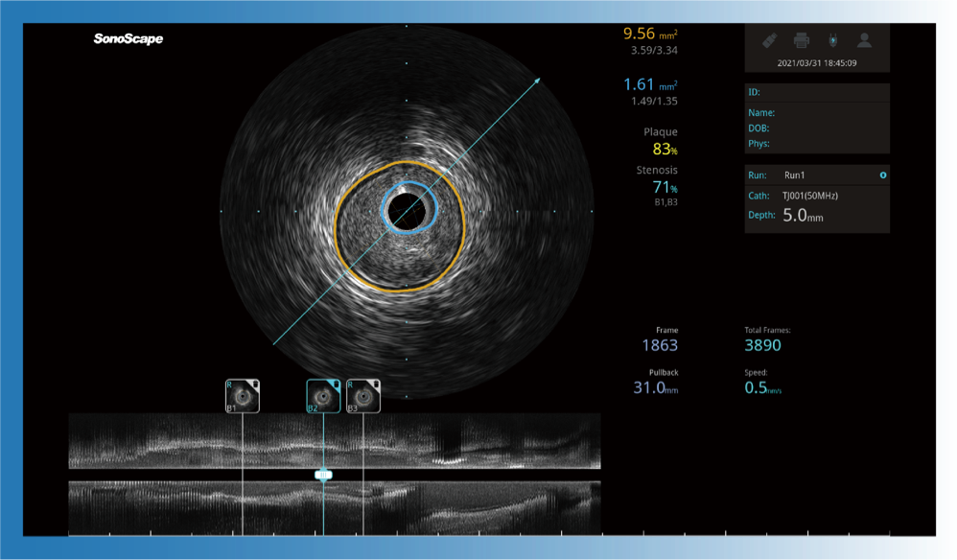Click the USB export icon
Viewport: 957px width, 560px height.
click(x=769, y=40)
